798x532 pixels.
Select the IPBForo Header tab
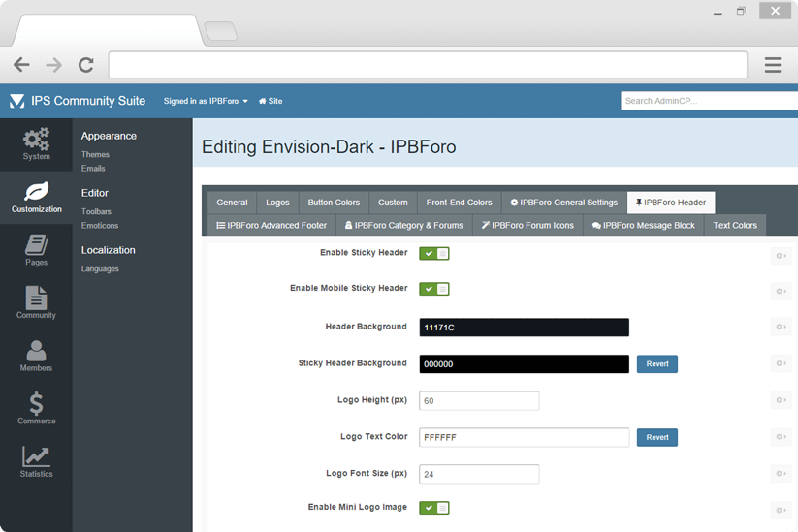671,203
